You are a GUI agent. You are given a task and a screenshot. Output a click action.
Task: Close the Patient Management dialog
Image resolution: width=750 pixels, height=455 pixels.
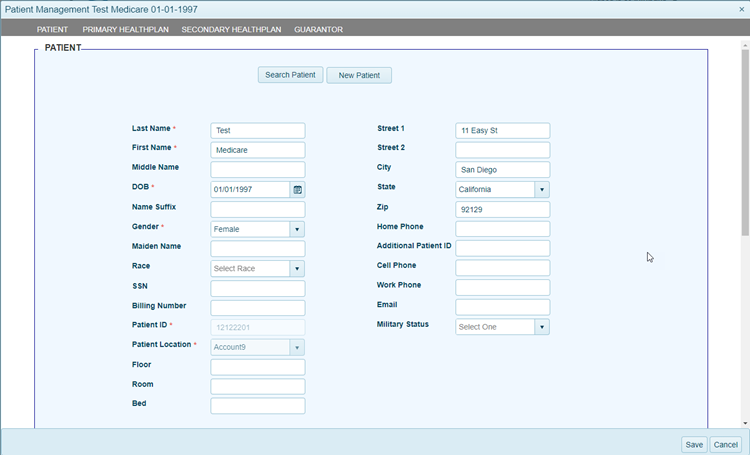pos(741,8)
